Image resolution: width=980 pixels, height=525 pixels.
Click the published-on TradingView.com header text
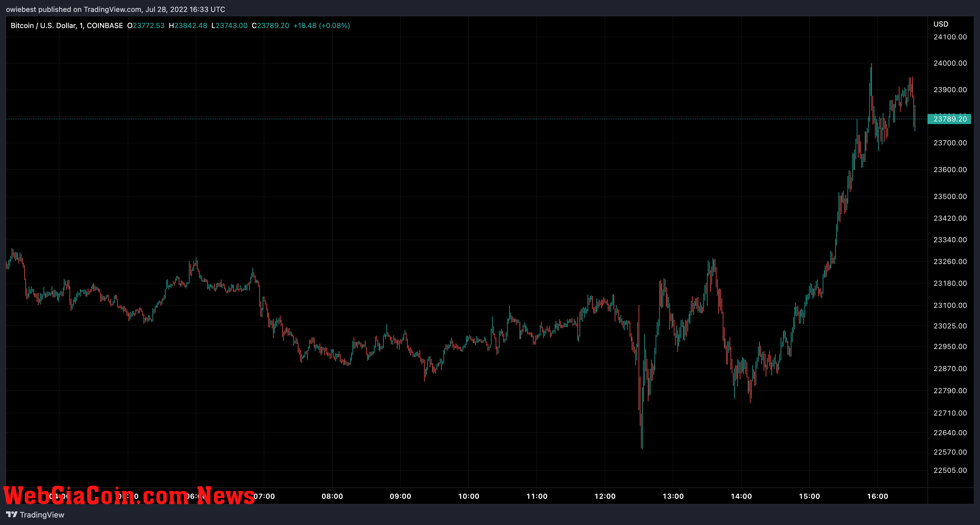tap(116, 10)
